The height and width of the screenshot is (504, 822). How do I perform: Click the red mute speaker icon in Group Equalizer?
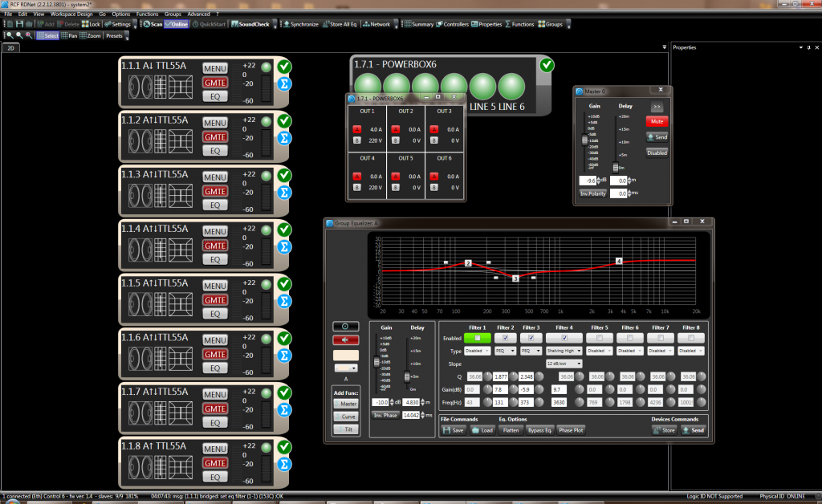pos(345,339)
